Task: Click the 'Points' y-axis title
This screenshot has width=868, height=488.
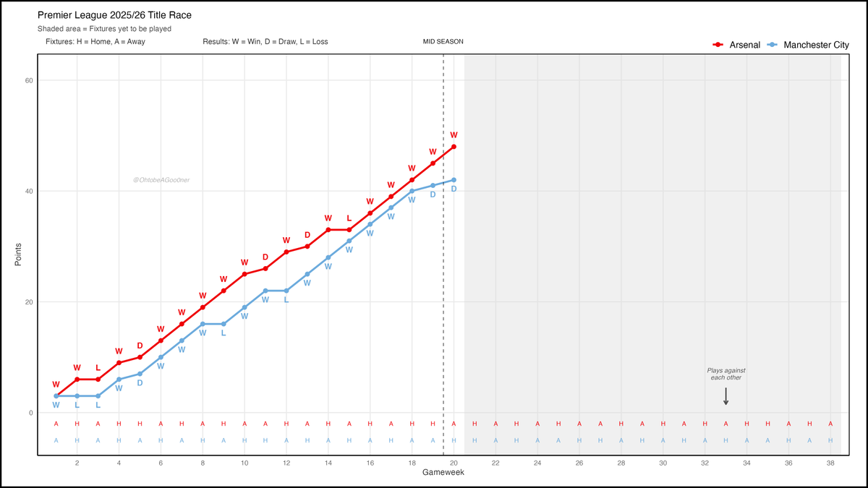Action: pos(19,254)
